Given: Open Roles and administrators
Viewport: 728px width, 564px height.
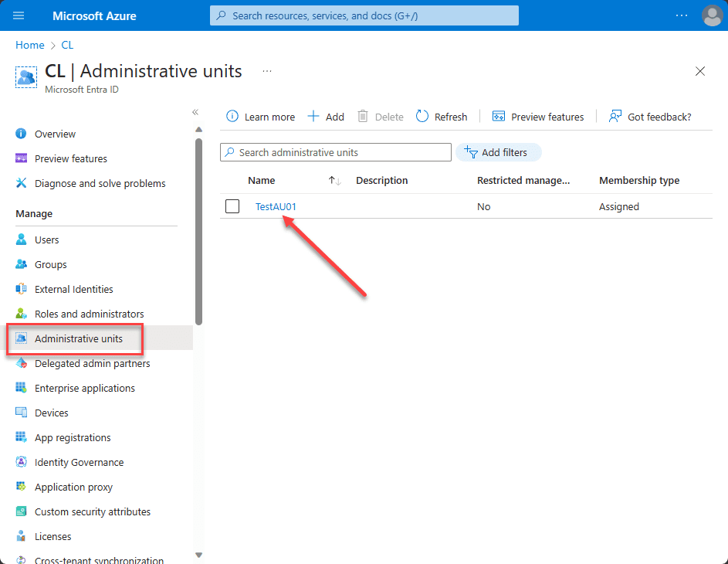Looking at the screenshot, I should click(89, 314).
